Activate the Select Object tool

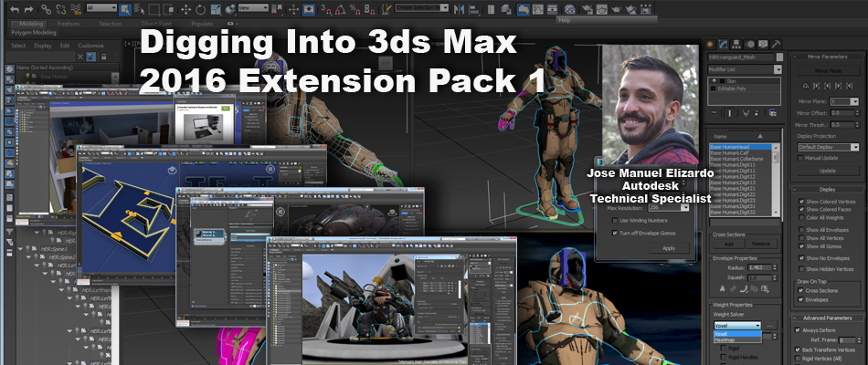coord(125,9)
